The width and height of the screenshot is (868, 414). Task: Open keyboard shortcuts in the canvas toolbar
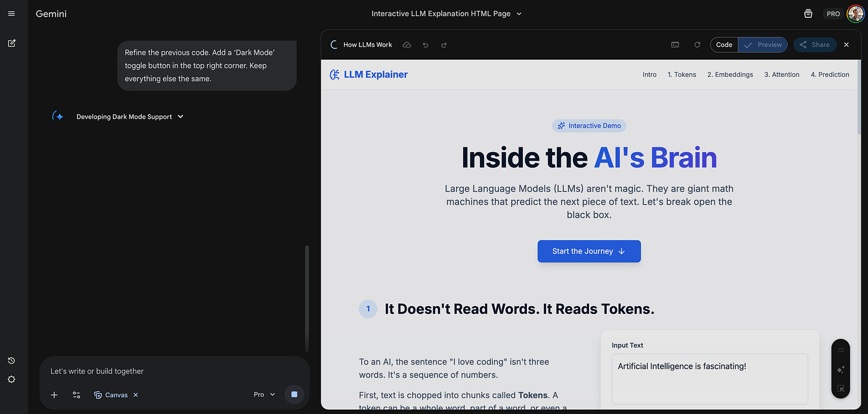tap(674, 45)
